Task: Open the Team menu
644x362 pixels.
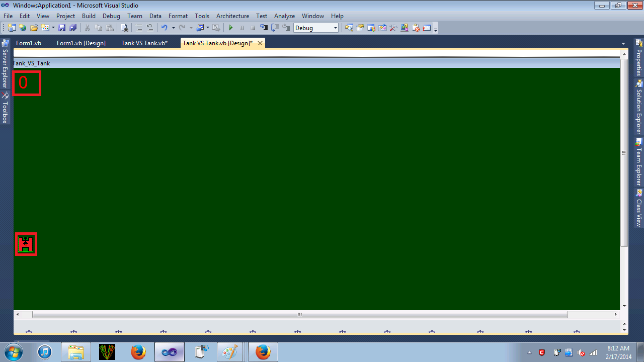Action: tap(135, 16)
